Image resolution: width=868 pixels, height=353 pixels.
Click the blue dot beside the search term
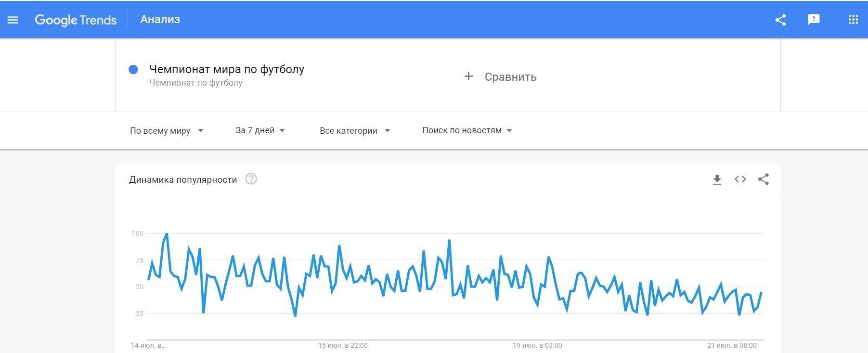133,70
